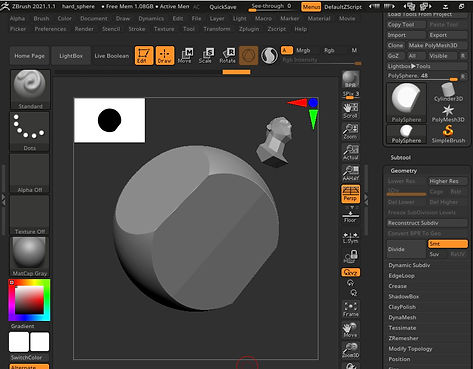Toggle Live Boolean button
The width and height of the screenshot is (473, 369).
click(x=112, y=56)
